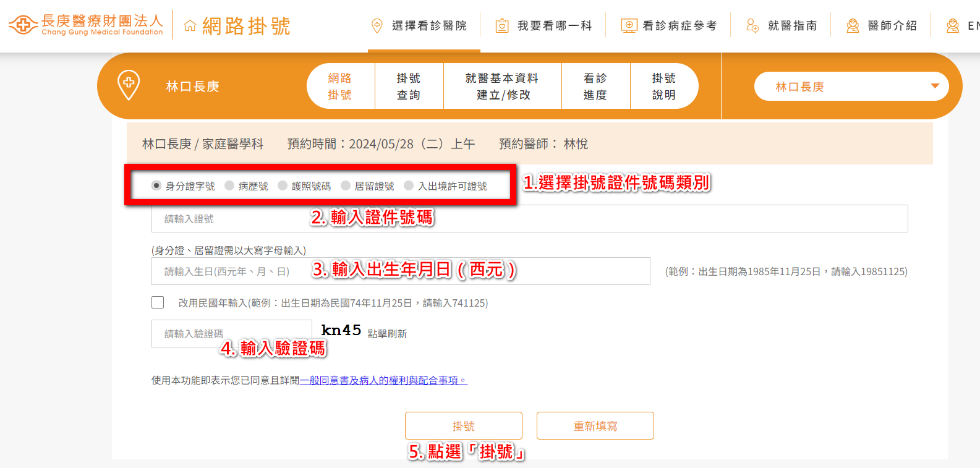
Task: Select the 居留證號 radio button
Action: coord(346,185)
